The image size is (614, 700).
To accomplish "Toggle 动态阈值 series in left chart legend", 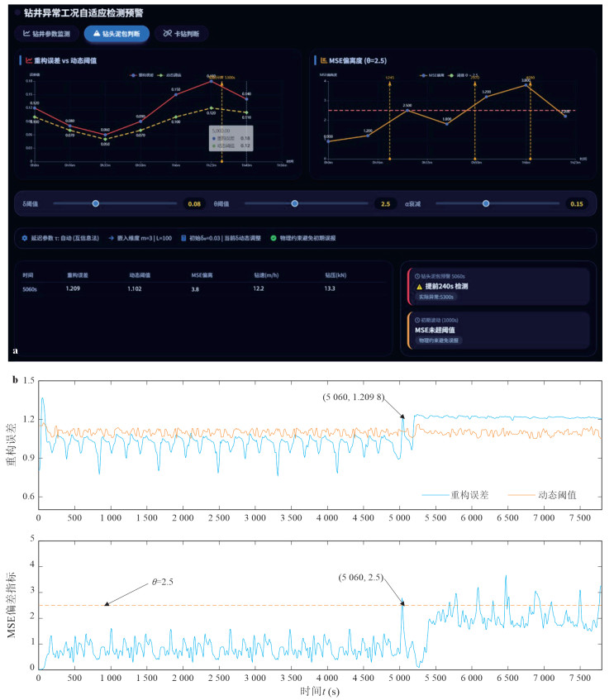I will coord(169,75).
